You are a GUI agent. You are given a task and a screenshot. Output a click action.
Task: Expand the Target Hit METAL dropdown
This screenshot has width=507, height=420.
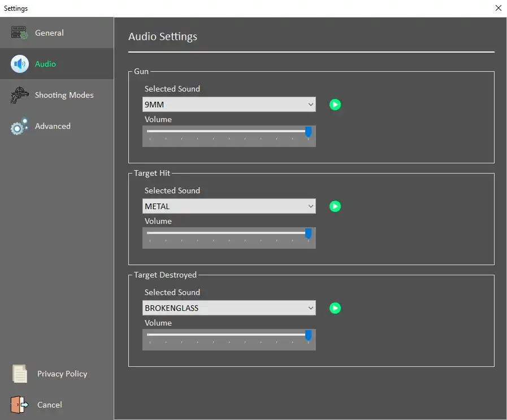(x=229, y=206)
